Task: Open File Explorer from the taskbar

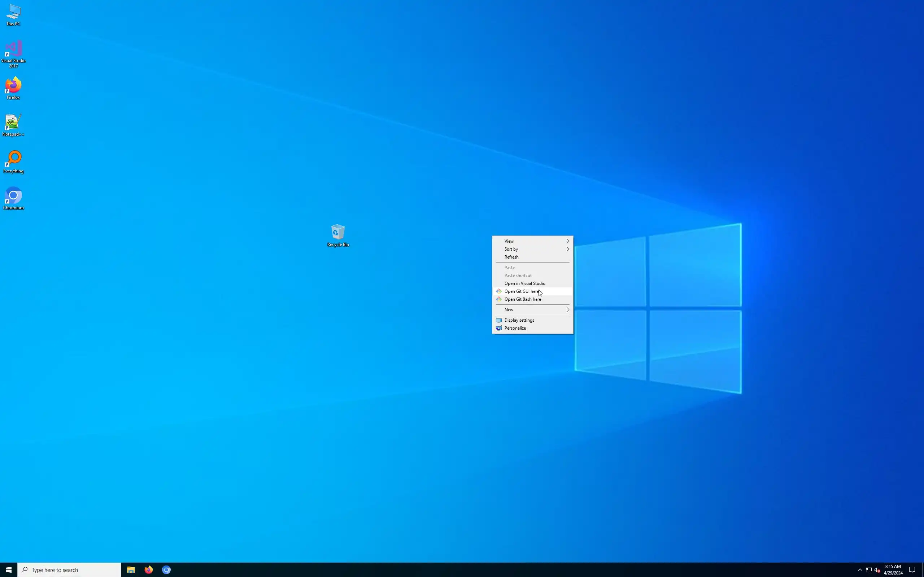Action: point(131,570)
